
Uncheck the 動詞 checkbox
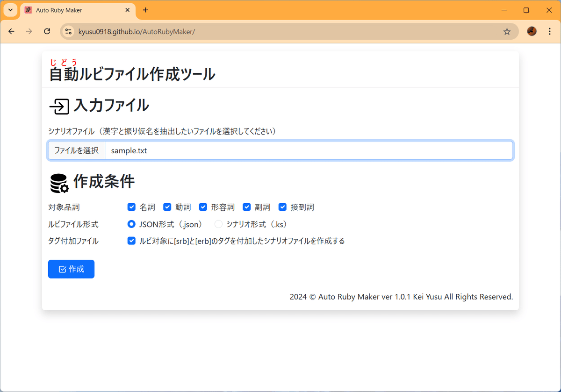tap(167, 207)
